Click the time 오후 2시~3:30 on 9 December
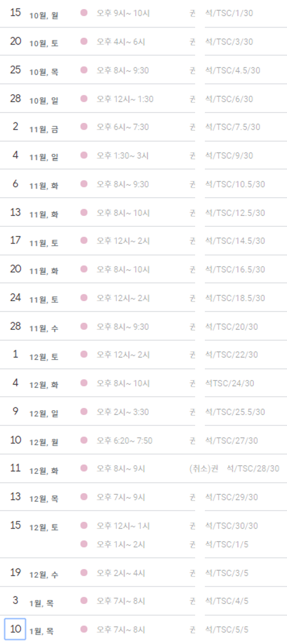Screen dimensions: 287x644 point(123,411)
